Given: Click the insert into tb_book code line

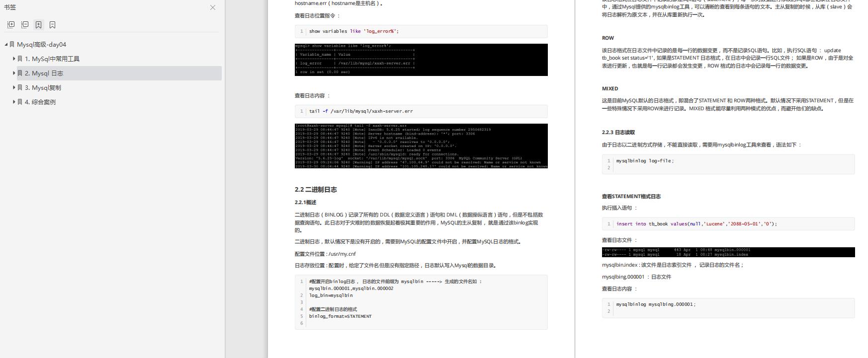Looking at the screenshot, I should point(696,224).
